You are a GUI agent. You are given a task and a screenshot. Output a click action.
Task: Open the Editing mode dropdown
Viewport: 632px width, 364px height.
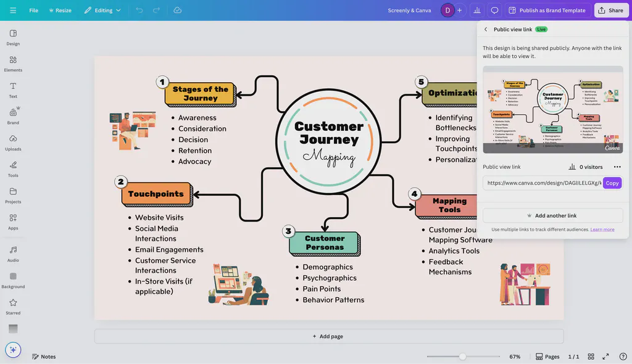coord(102,10)
